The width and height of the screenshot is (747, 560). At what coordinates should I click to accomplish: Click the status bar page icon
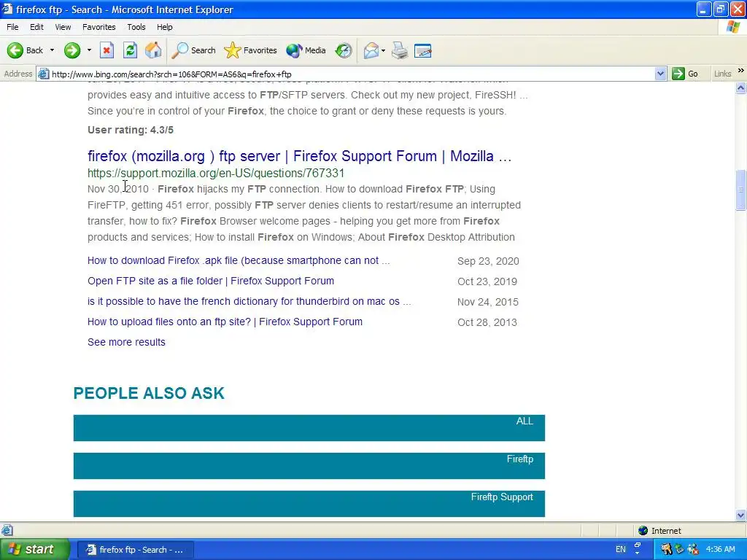coord(7,530)
